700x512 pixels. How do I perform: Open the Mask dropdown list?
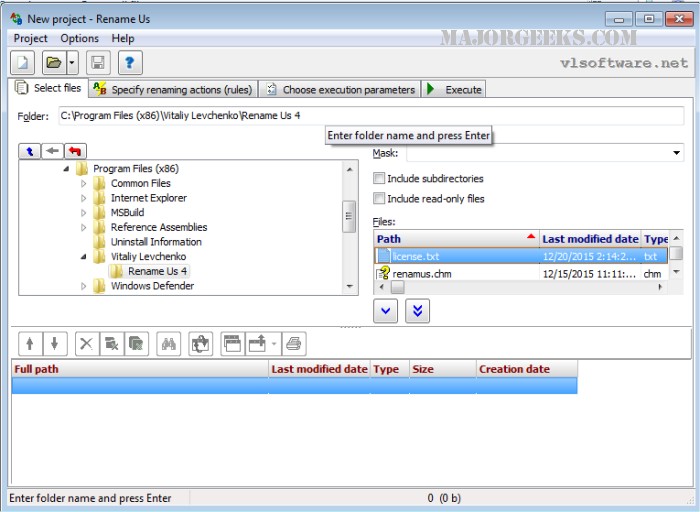677,154
